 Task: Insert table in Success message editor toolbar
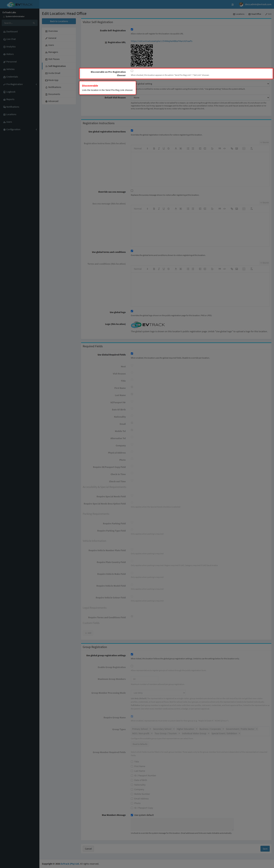pyautogui.click(x=244, y=209)
